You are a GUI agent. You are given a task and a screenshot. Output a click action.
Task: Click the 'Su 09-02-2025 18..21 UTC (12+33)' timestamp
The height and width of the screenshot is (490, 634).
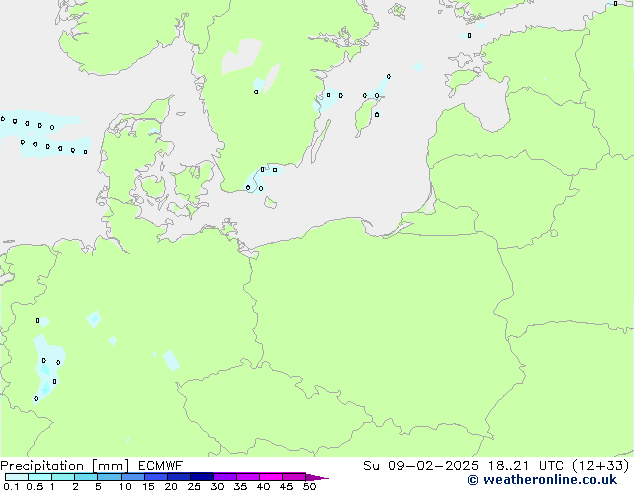496,466
